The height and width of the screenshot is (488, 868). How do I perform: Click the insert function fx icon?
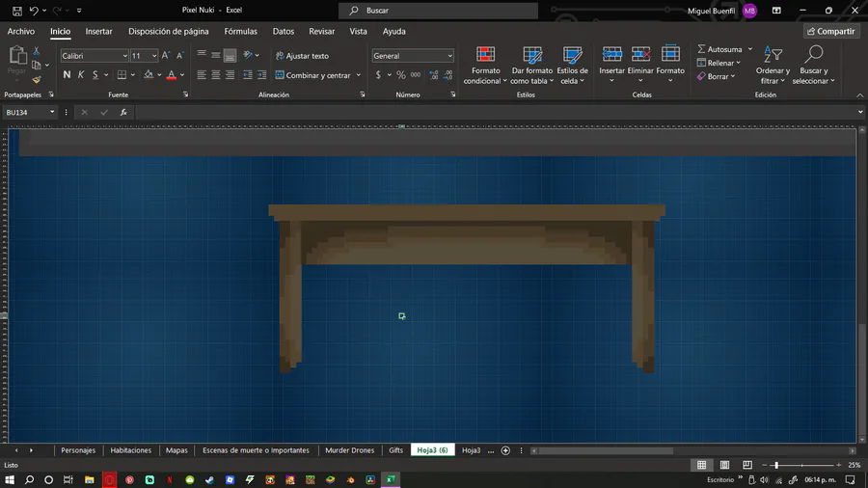(x=123, y=113)
